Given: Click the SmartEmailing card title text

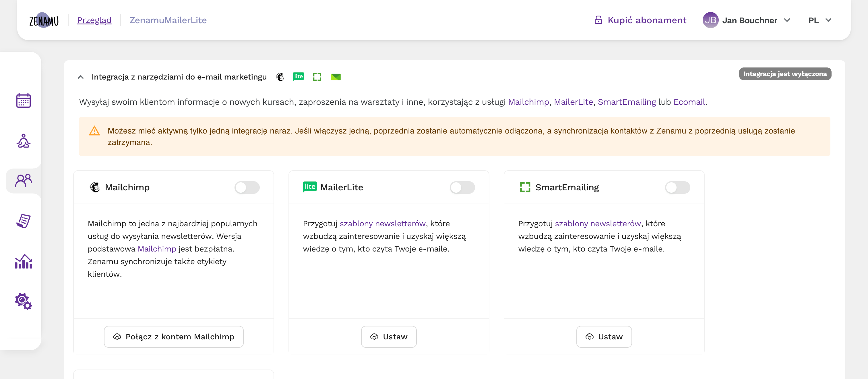Looking at the screenshot, I should tap(567, 187).
